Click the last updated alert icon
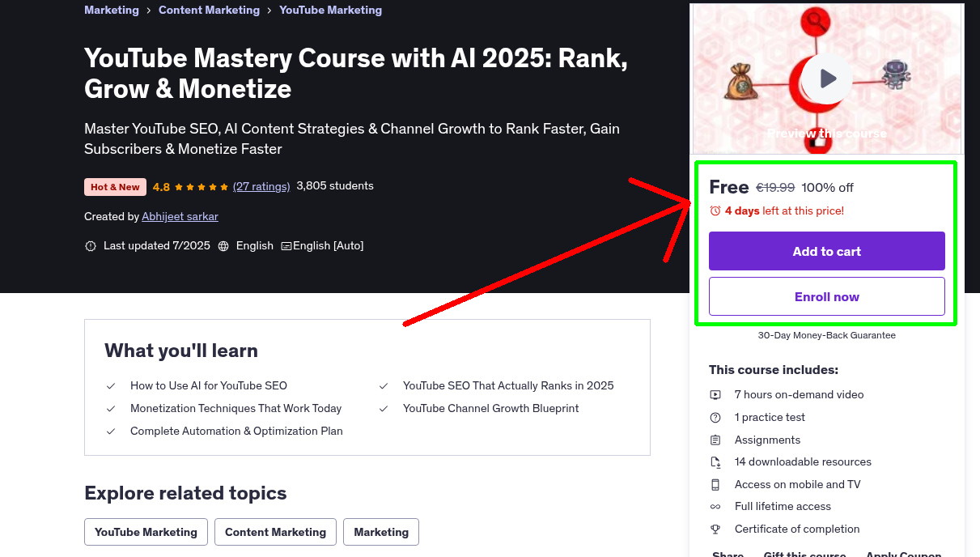This screenshot has width=980, height=557. (91, 246)
